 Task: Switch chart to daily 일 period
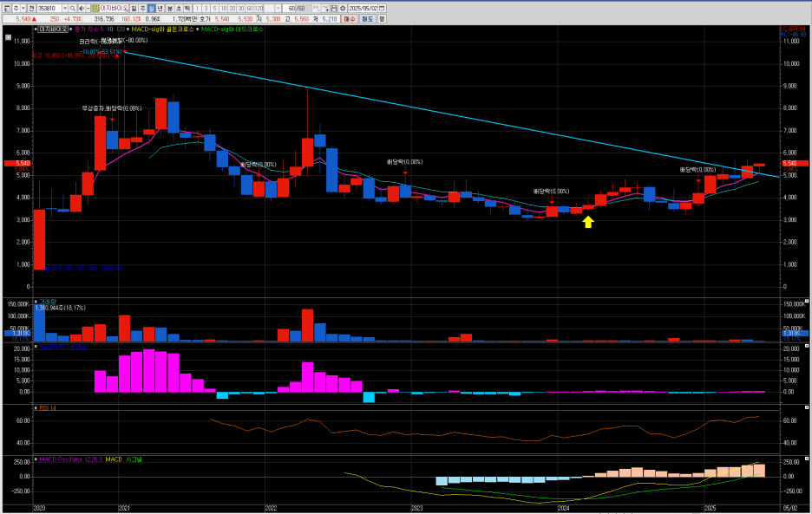click(x=134, y=9)
